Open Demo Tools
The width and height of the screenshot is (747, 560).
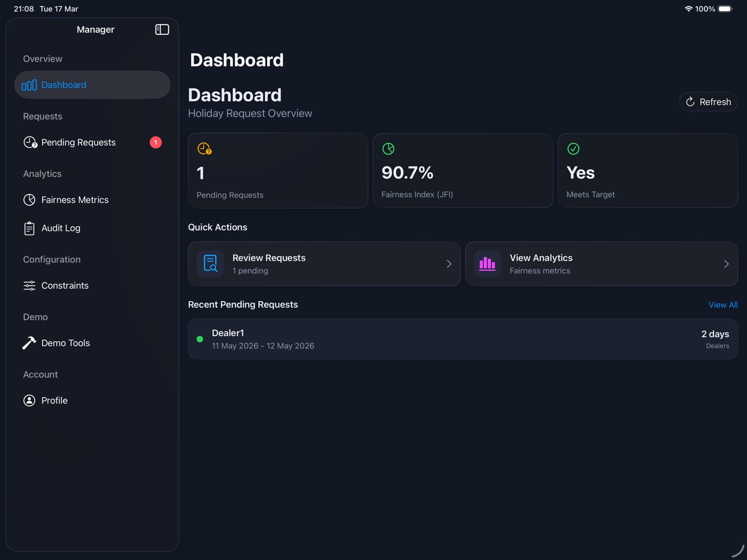click(x=92, y=343)
